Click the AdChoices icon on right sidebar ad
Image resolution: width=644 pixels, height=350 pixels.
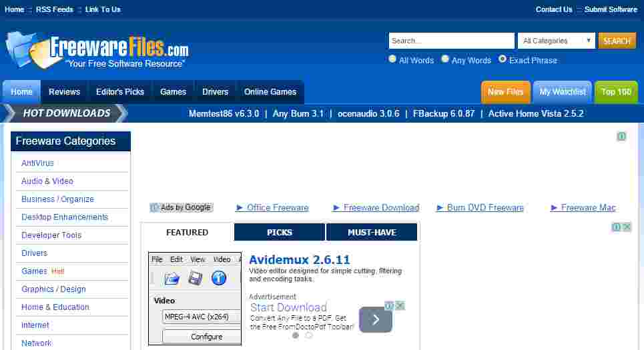tap(617, 227)
